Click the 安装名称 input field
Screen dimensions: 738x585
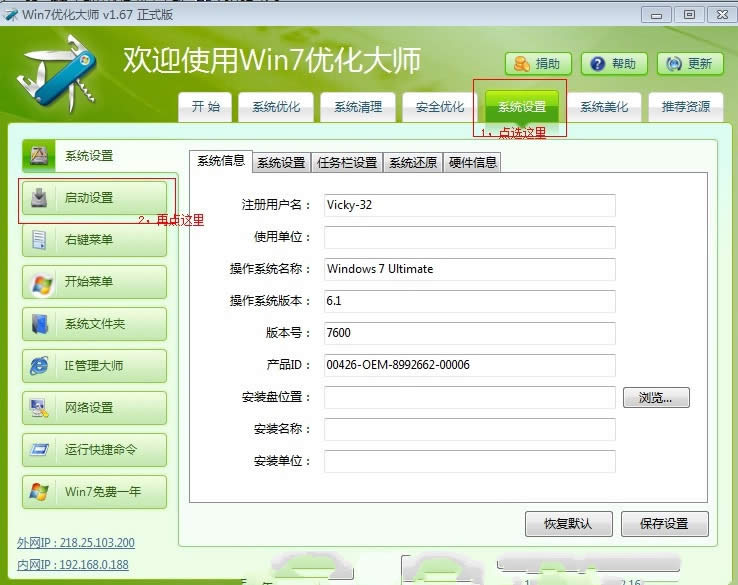[x=470, y=430]
